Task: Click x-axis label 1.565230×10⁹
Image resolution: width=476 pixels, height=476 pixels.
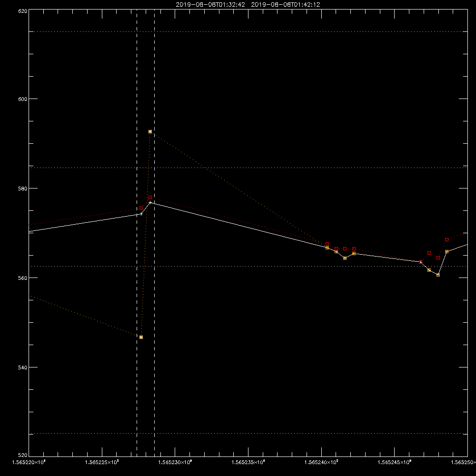Action: point(175,462)
